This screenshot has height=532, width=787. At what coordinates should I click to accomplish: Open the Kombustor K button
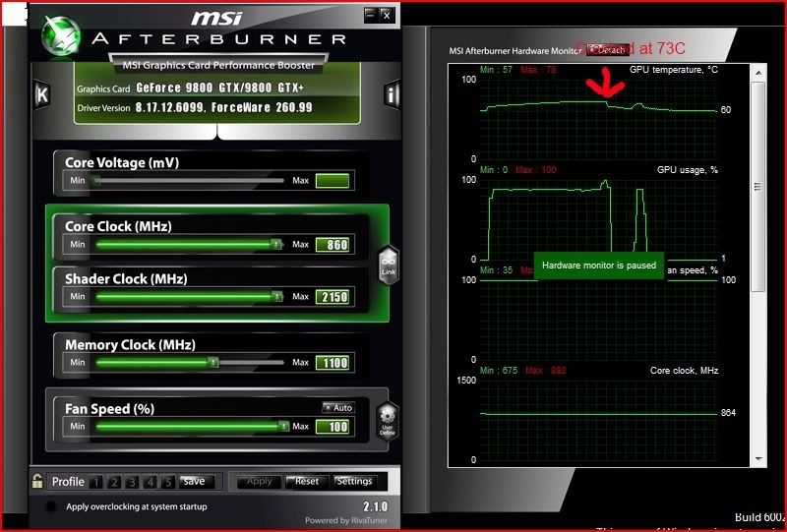tap(42, 94)
